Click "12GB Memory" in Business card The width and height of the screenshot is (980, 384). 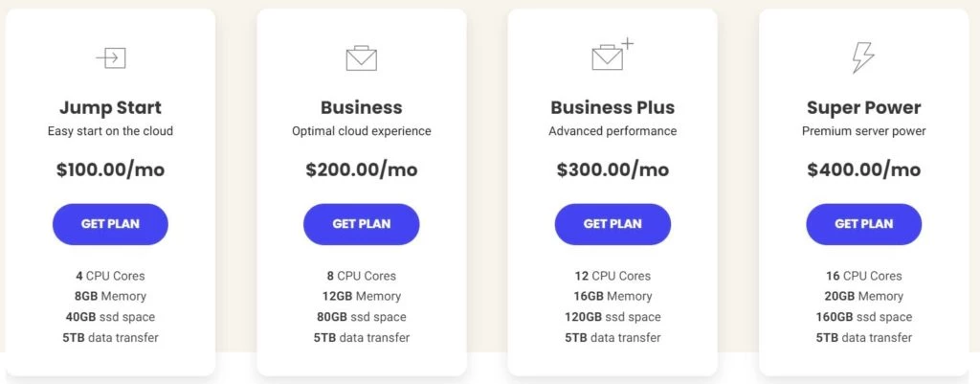pyautogui.click(x=362, y=296)
